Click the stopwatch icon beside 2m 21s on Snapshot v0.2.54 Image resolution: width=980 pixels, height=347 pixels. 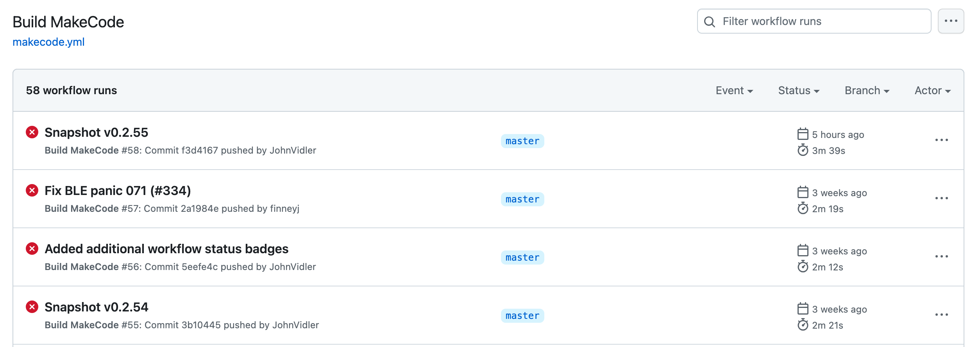click(803, 325)
